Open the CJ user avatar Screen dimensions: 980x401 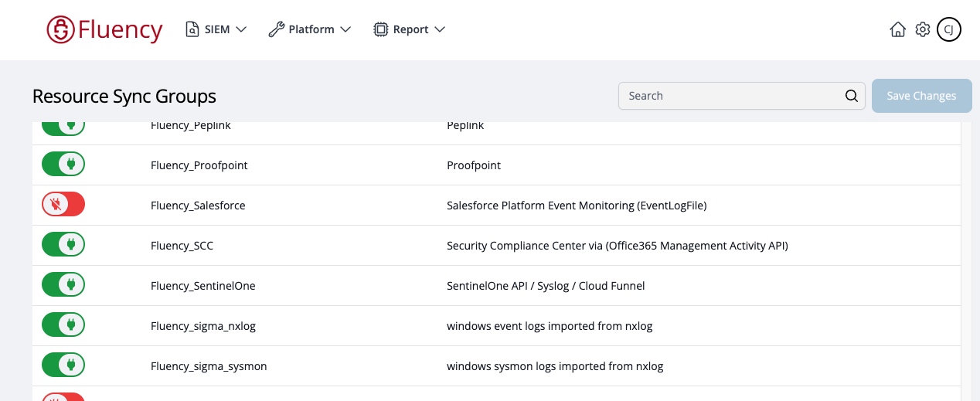point(949,29)
